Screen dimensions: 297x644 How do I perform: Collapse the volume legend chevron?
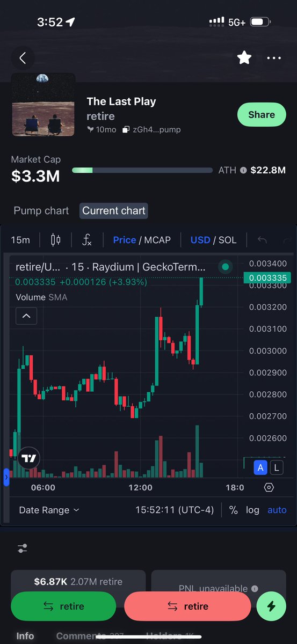click(26, 316)
